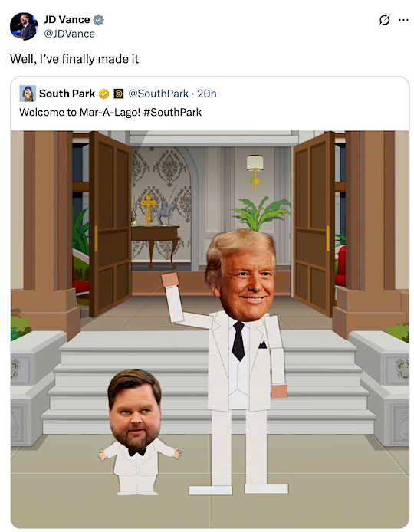Click the gold cross on the table
414x532 pixels.
[x=149, y=210]
